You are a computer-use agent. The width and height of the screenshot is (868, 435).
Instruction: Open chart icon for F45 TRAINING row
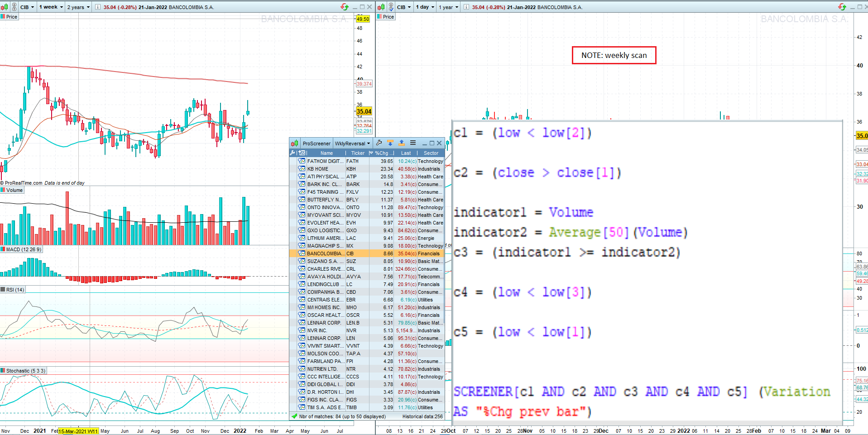302,192
